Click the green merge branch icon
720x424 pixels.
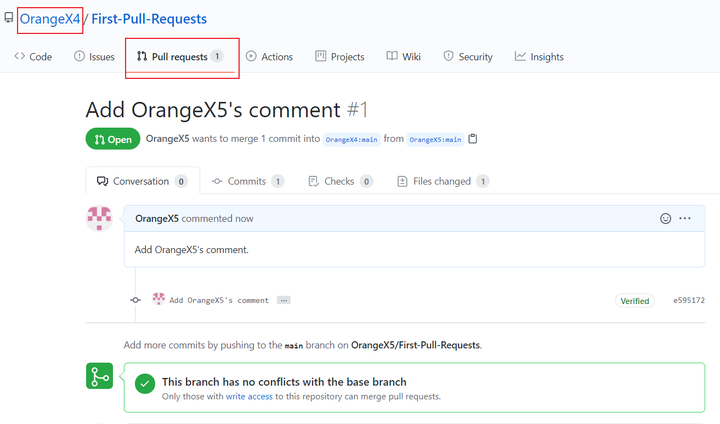[x=99, y=376]
